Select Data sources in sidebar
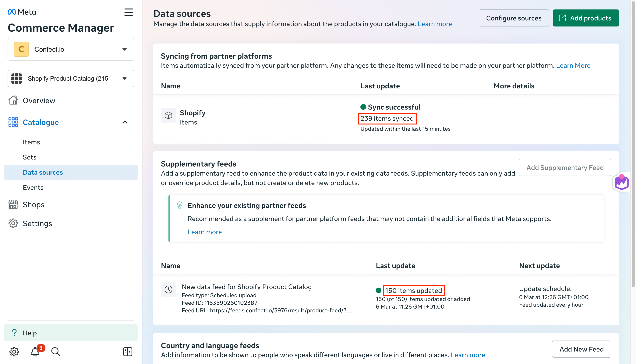This screenshot has width=636, height=364. pos(71,172)
